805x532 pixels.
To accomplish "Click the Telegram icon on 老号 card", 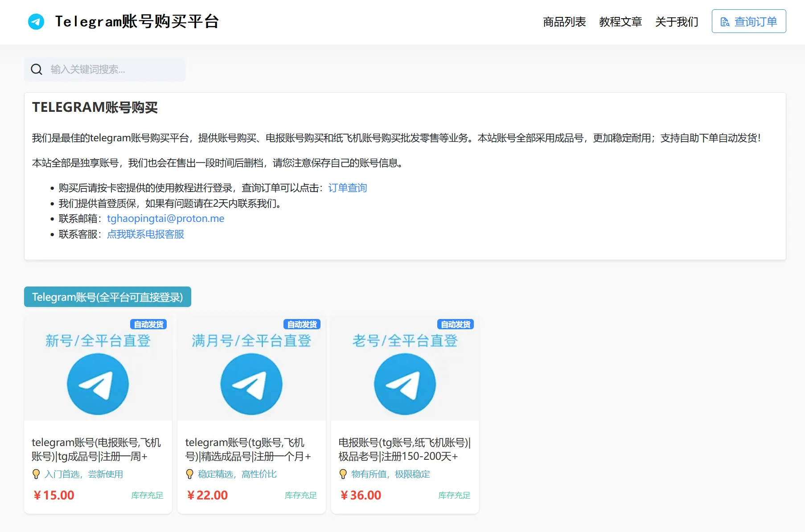I will coord(405,384).
